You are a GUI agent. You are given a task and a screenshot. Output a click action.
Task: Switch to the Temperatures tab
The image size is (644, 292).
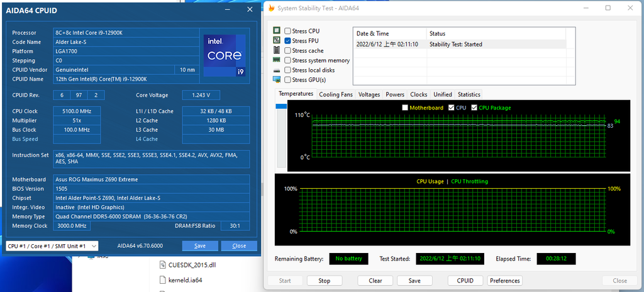coord(296,94)
